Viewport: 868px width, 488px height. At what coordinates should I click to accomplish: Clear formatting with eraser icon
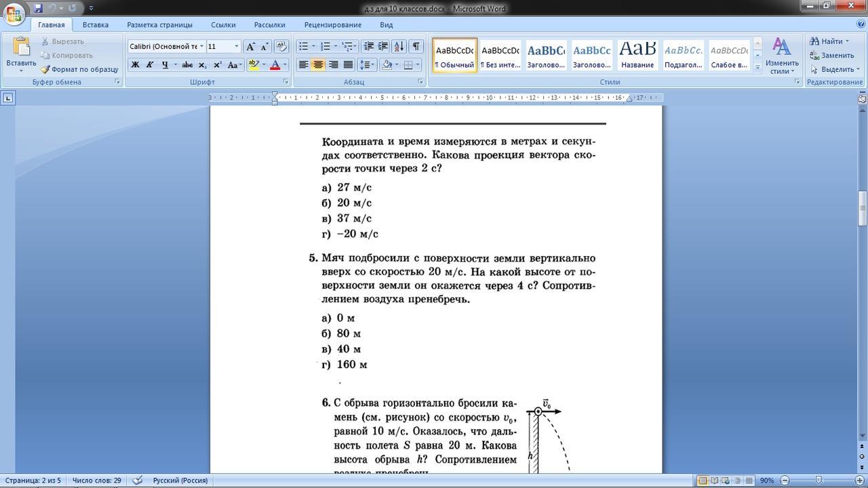click(281, 46)
